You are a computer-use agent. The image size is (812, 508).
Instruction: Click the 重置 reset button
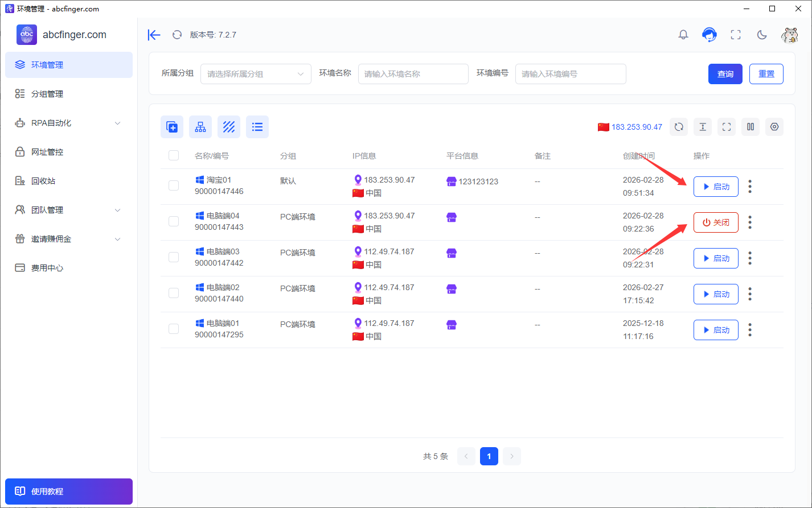click(x=766, y=74)
